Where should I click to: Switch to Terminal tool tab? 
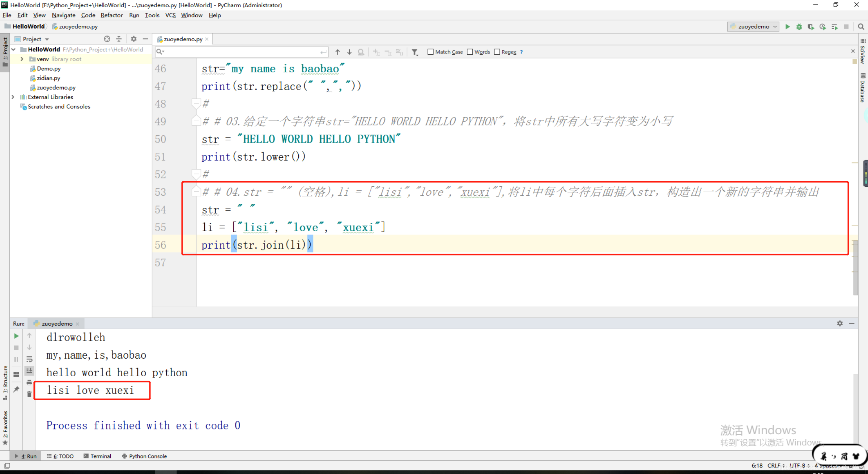click(x=97, y=456)
